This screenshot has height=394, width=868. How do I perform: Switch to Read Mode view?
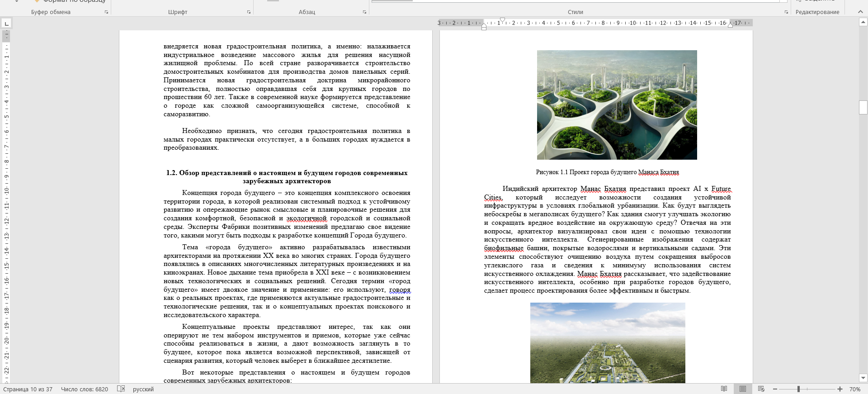click(x=724, y=389)
